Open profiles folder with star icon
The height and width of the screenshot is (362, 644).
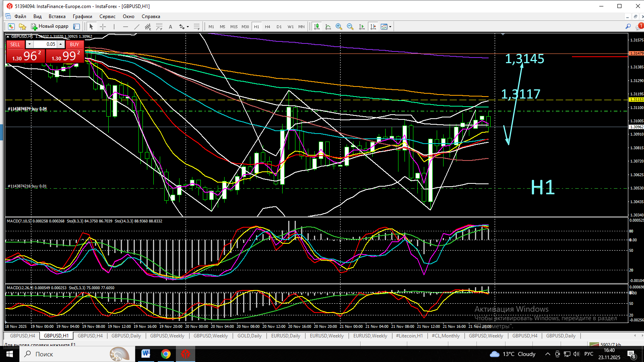[x=23, y=27]
